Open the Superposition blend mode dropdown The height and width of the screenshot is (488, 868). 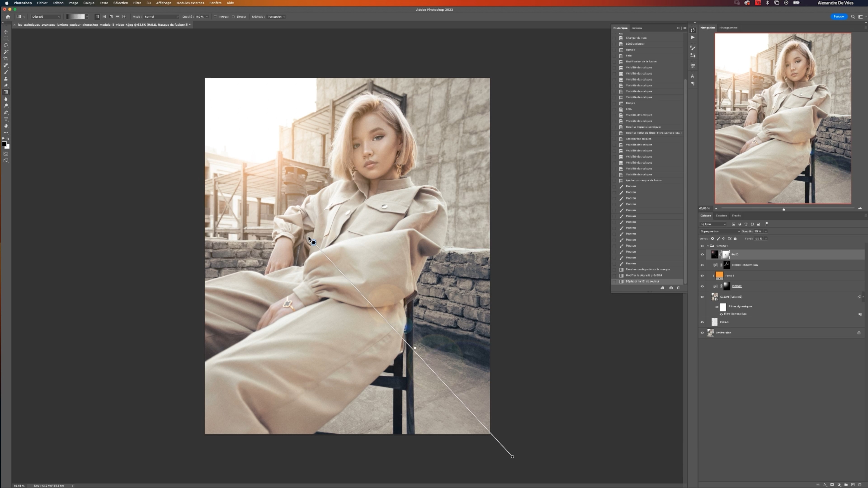(720, 231)
